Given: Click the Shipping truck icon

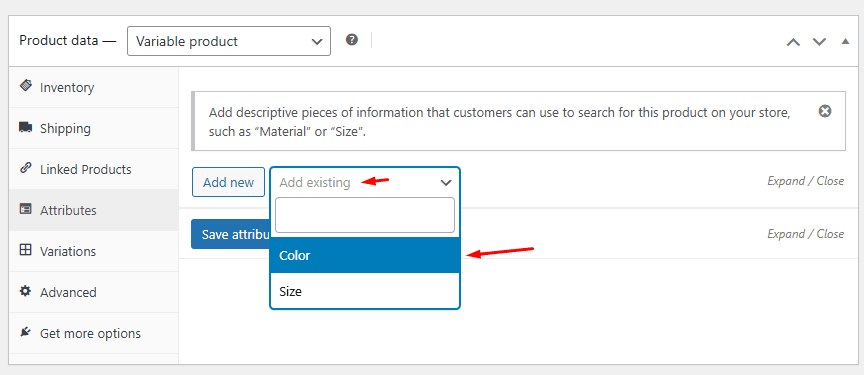Looking at the screenshot, I should (x=25, y=128).
